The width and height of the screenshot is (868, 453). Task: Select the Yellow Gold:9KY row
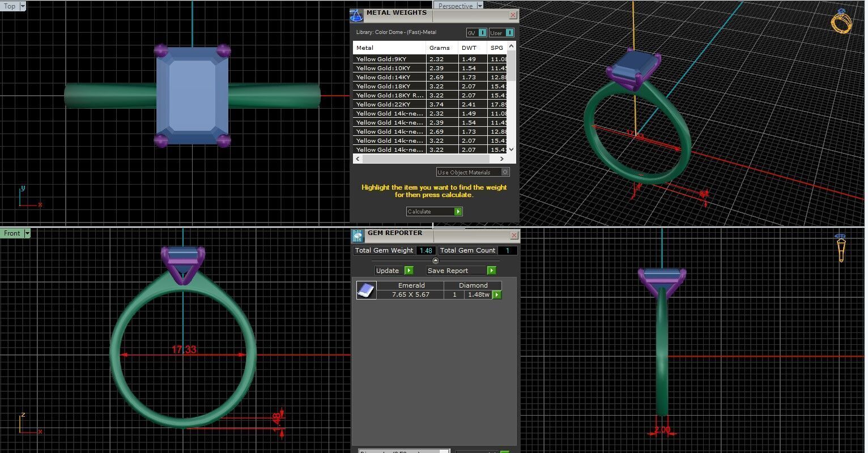[x=430, y=59]
